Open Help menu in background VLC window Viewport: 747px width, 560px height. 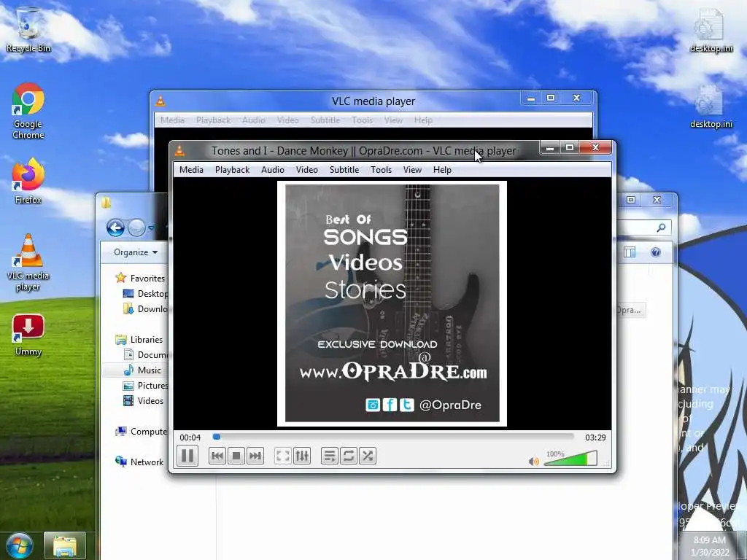coord(423,120)
